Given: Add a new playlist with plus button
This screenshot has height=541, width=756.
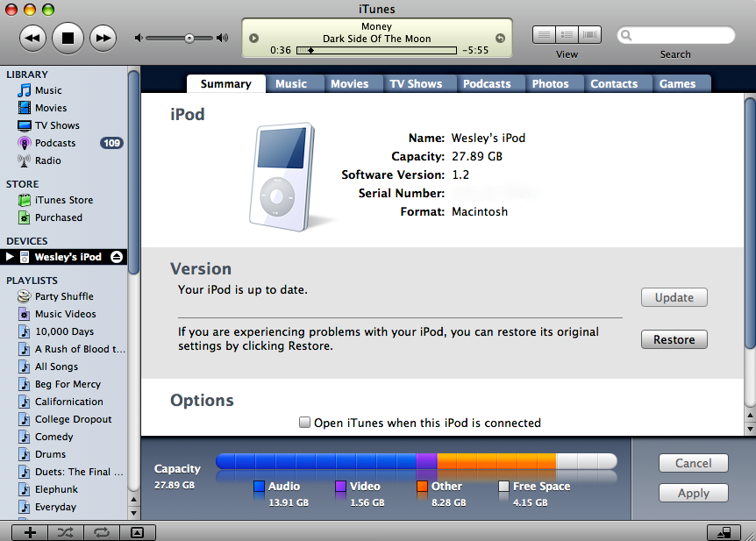Looking at the screenshot, I should pyautogui.click(x=30, y=532).
